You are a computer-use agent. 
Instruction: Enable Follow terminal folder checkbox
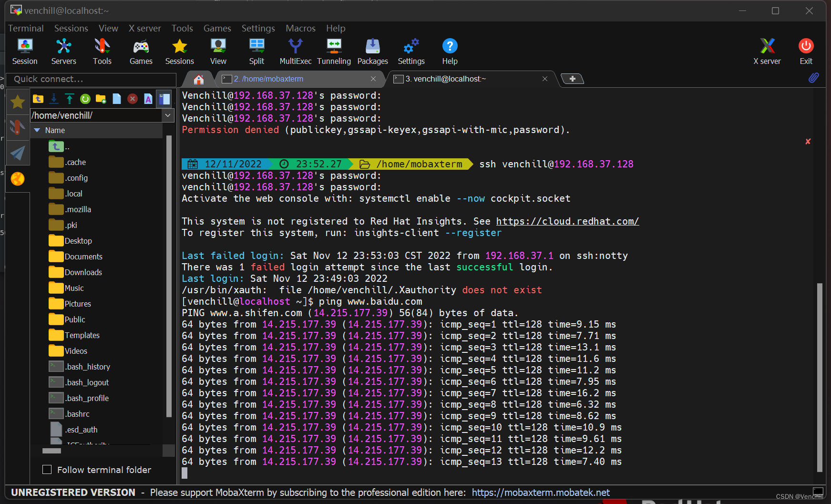47,470
